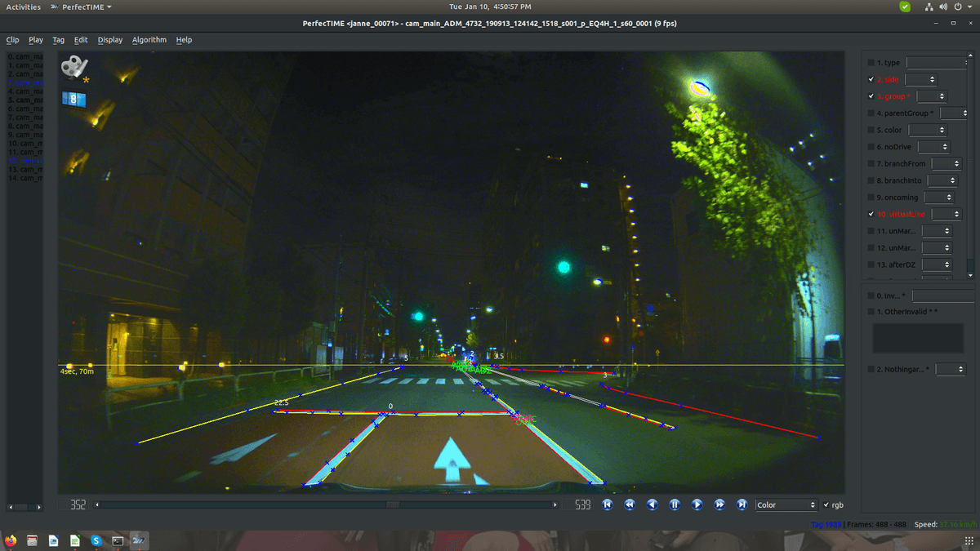
Task: Toggle the '6. noDrive' checkbox
Action: point(871,147)
